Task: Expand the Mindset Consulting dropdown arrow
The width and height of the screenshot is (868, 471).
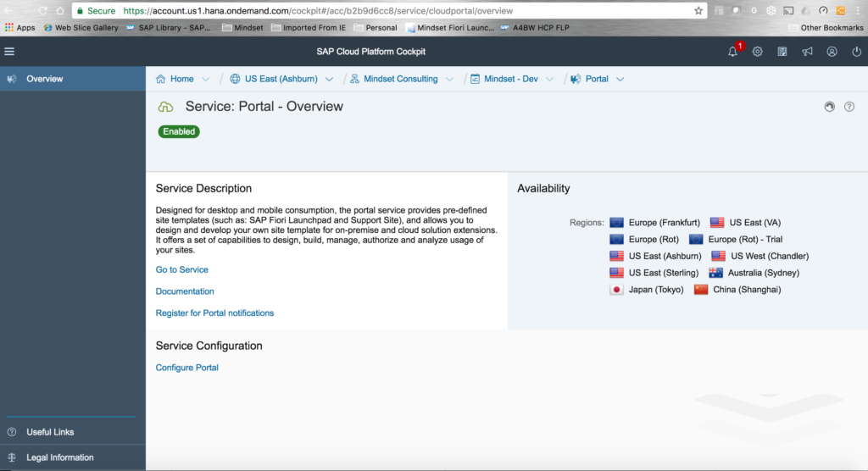Action: click(449, 79)
